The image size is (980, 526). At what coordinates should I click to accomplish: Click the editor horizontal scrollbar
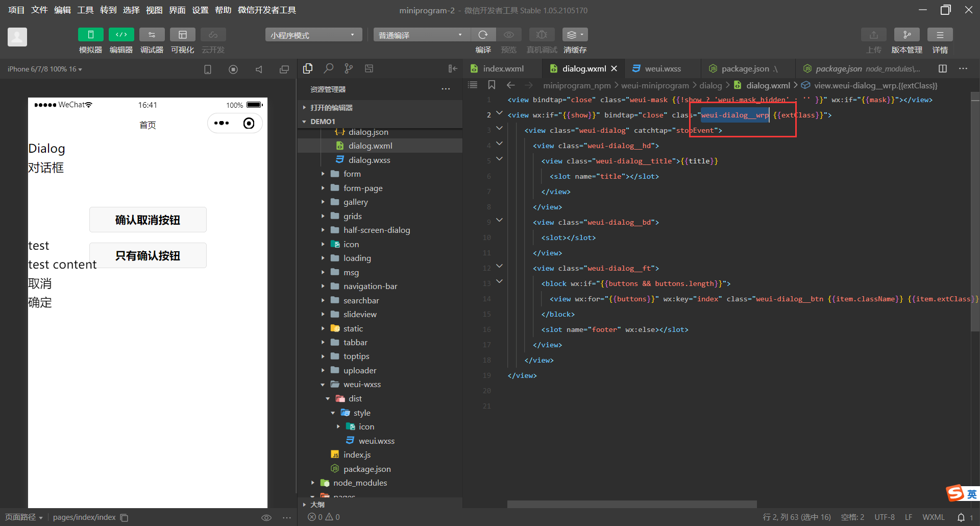pos(632,504)
